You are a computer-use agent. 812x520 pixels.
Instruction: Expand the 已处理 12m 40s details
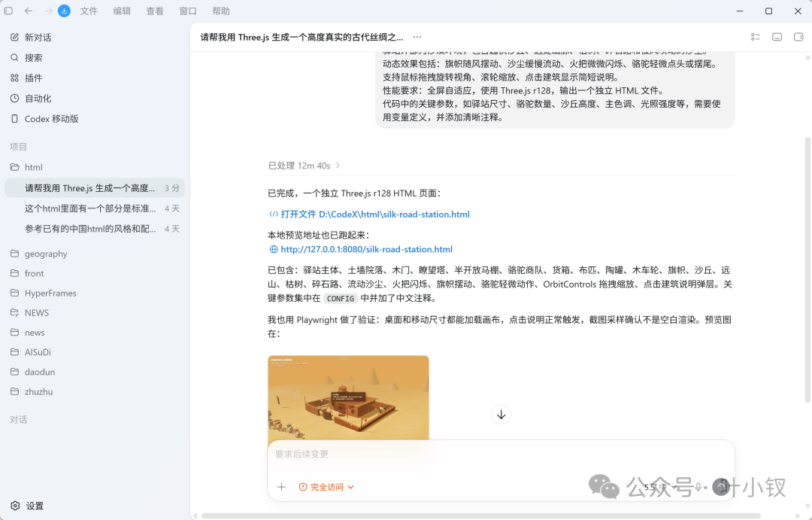coord(304,166)
